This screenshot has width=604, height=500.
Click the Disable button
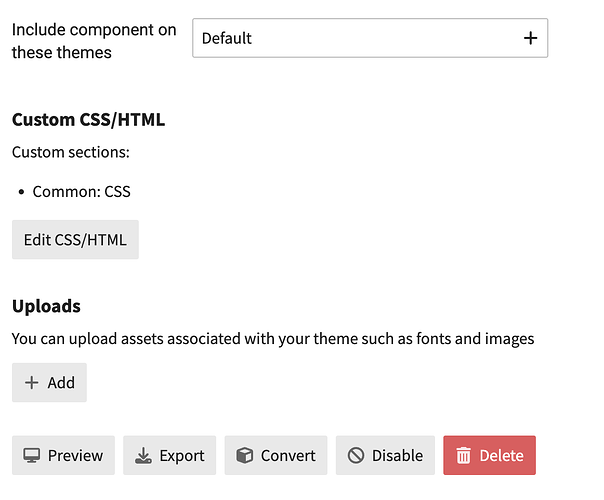(385, 455)
